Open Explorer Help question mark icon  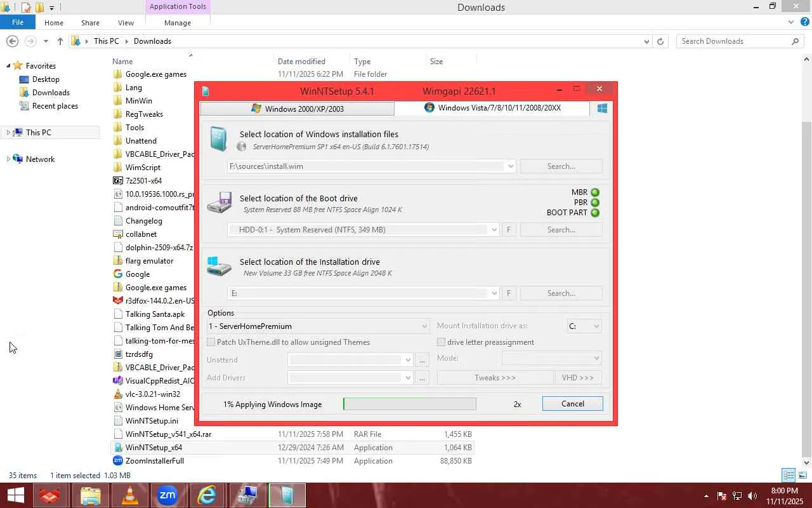click(x=805, y=22)
